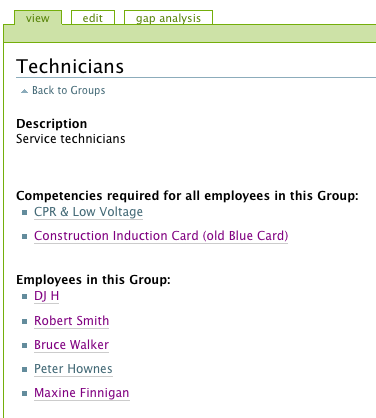Open the gap analysis tab
The height and width of the screenshot is (418, 376).
pos(168,18)
